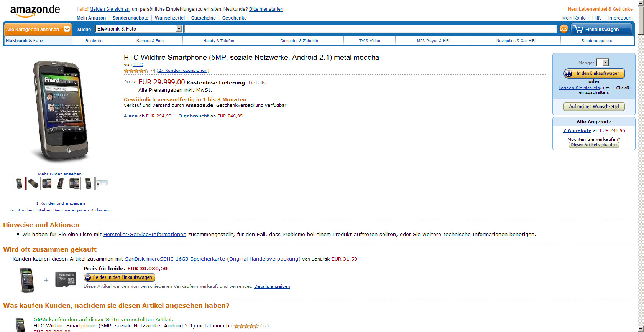Open the Computer & Zubehör tab
This screenshot has height=332, width=644.
coord(299,41)
